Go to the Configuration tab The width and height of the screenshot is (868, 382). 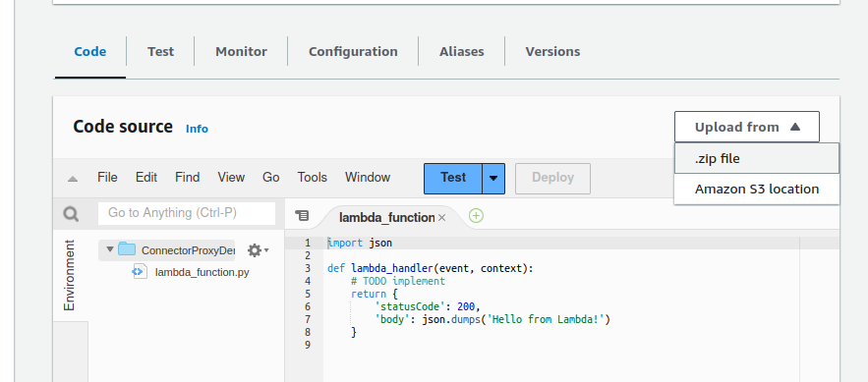[x=353, y=51]
